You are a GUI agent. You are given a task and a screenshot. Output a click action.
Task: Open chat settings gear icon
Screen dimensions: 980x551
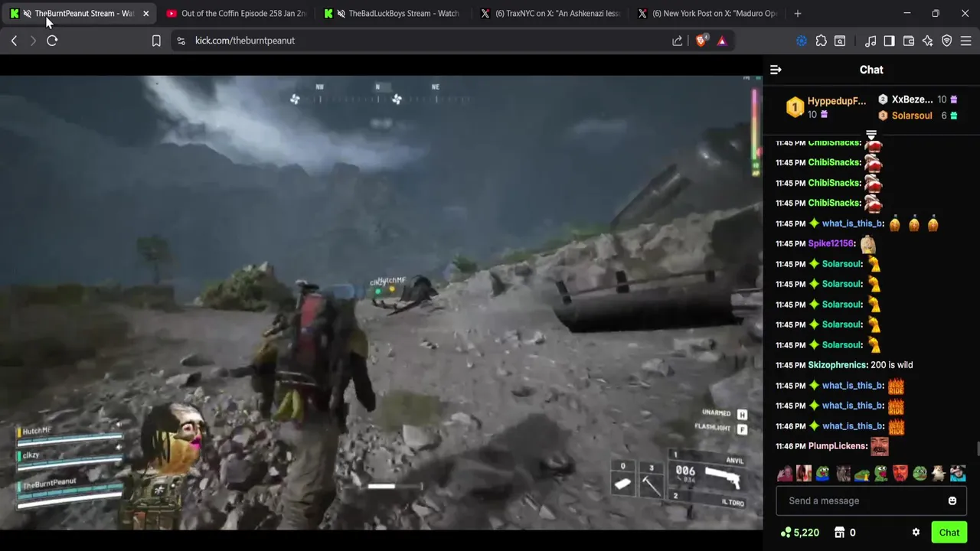tap(916, 533)
